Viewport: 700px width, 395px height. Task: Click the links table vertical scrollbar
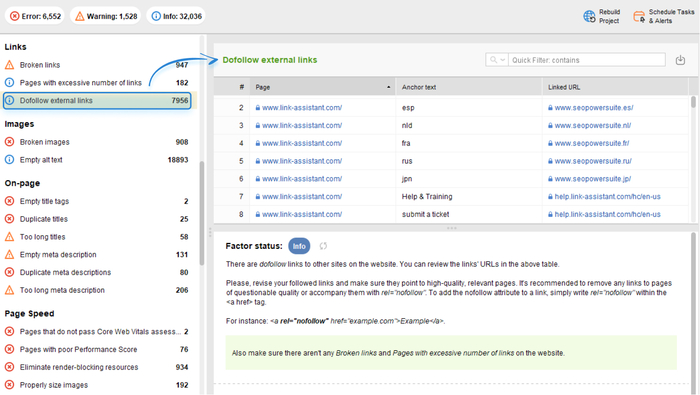coord(693,102)
